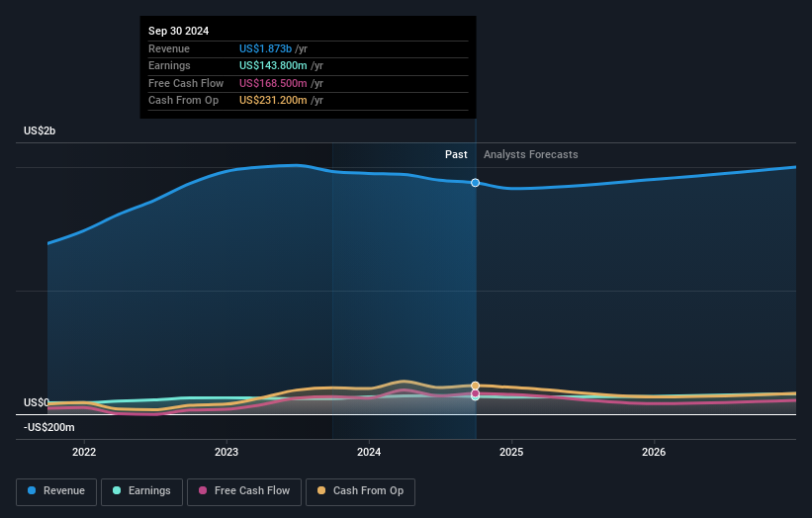Click the 2026 x-axis label
The height and width of the screenshot is (518, 812).
[x=654, y=453]
